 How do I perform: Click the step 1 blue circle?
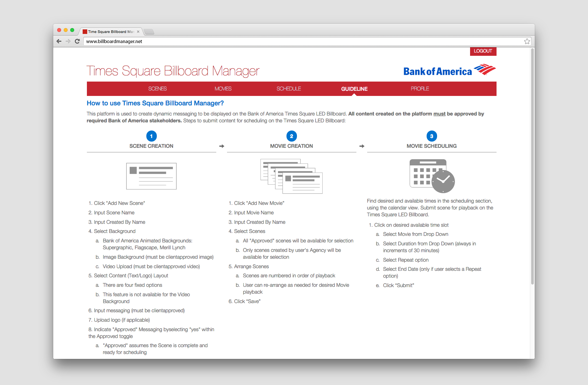(151, 136)
